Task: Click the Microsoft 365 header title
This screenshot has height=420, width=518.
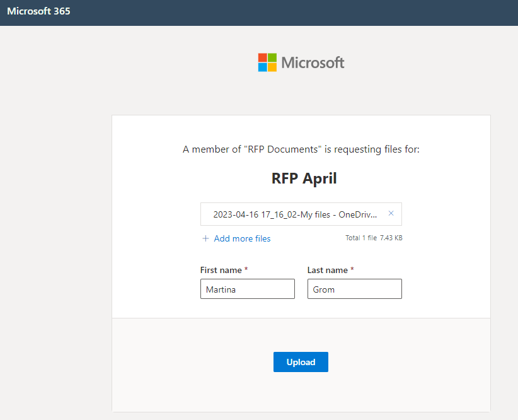Action: click(x=38, y=11)
